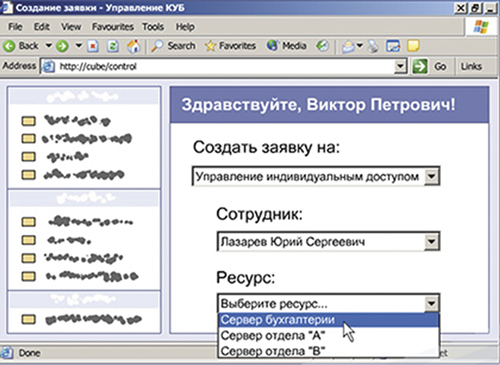Minimize the browser window
500x365 pixels.
click(491, 8)
